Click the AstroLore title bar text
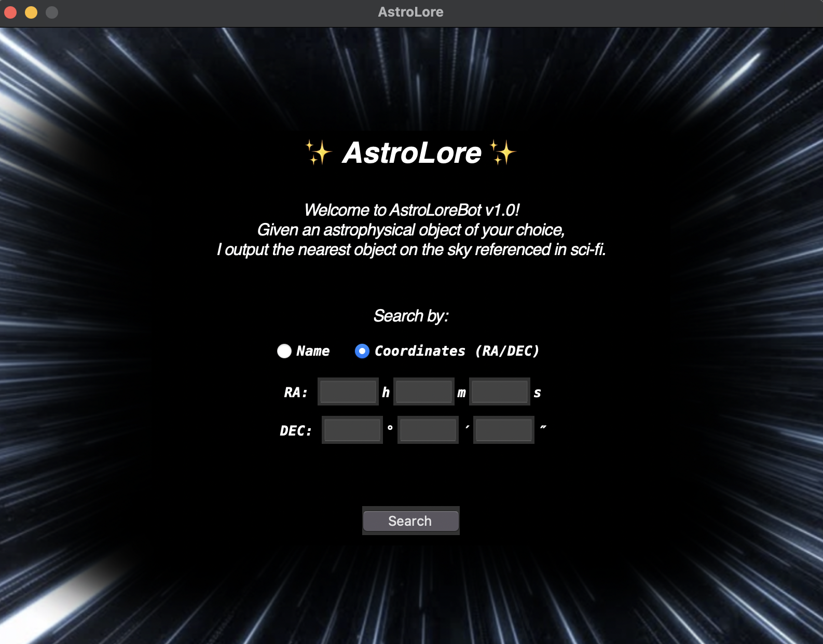 pyautogui.click(x=410, y=12)
